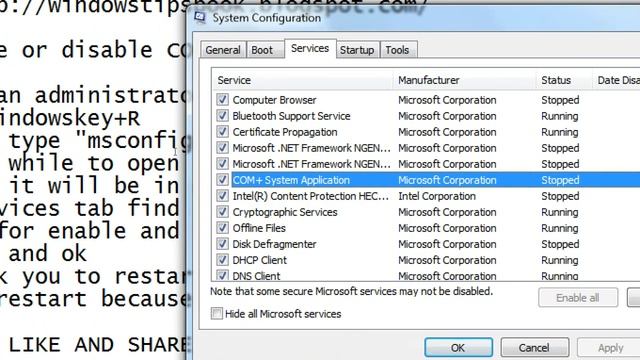Confirm with the OK button
This screenshot has height=360, width=640.
point(458,348)
